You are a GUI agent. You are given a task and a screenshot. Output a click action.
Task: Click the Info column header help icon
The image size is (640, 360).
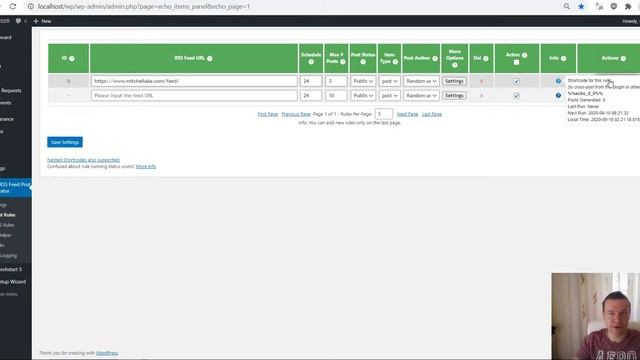563,58
